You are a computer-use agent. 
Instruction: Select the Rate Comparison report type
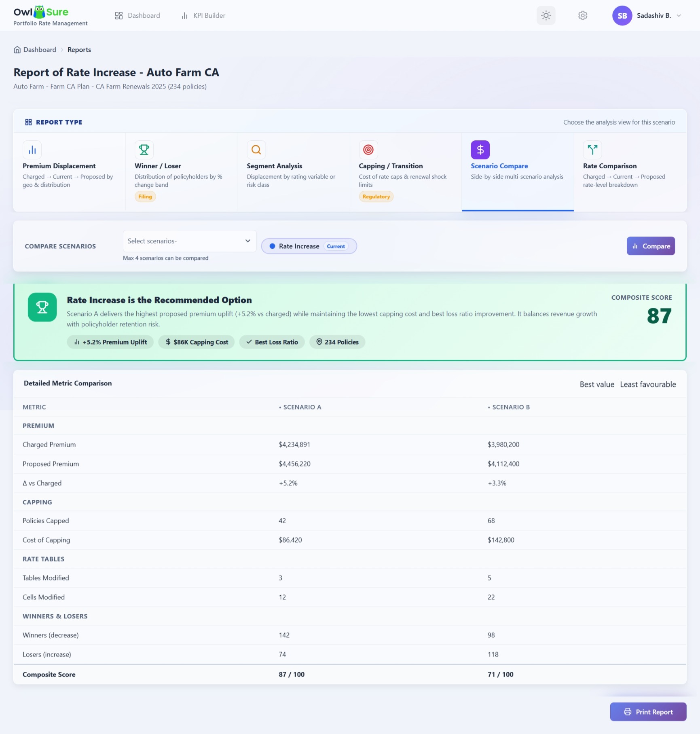pos(630,172)
